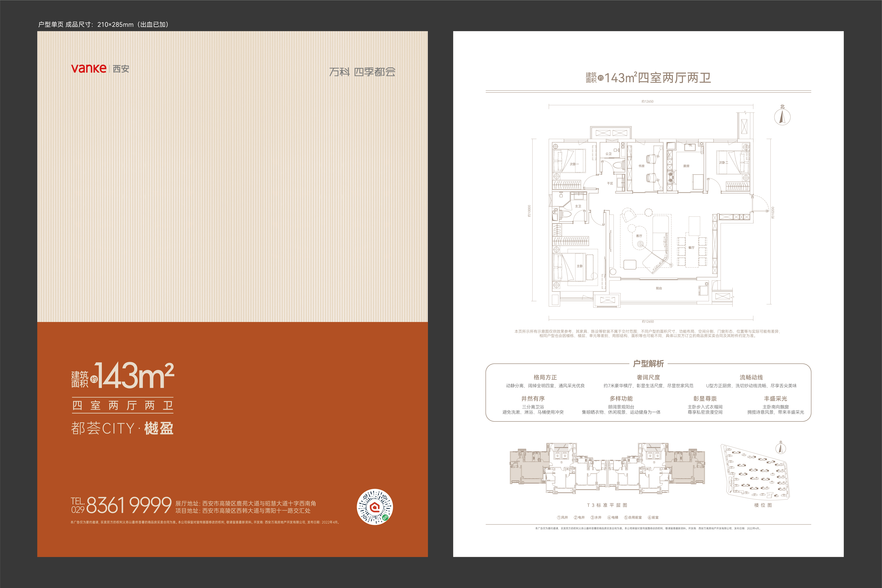The width and height of the screenshot is (882, 588).
Task: Click the '⑤合用前室' legend entry
Action: (633, 517)
